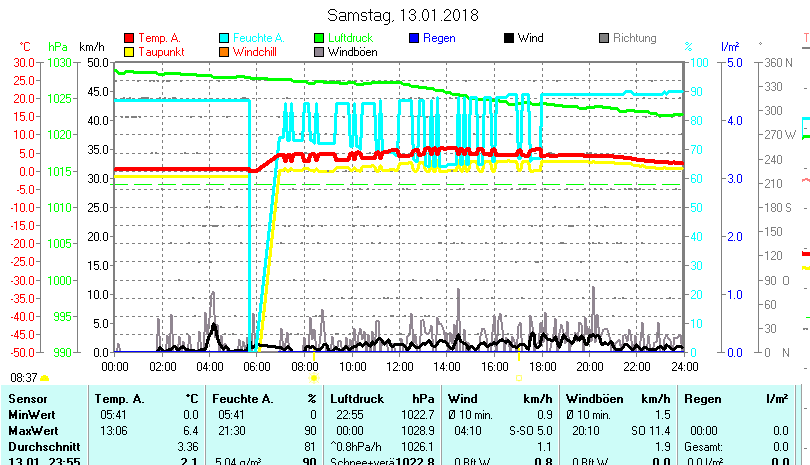The height and width of the screenshot is (465, 810).
Task: Click the black Wind legend square
Action: click(x=509, y=38)
